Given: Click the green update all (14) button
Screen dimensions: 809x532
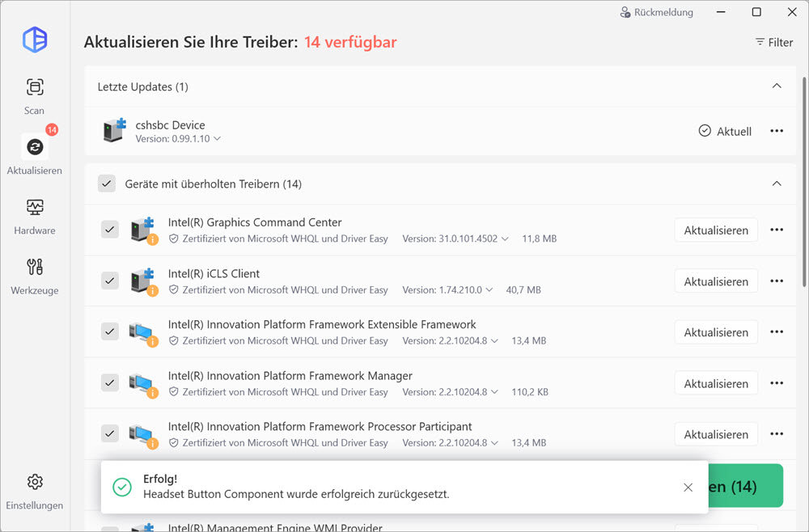Looking at the screenshot, I should [746, 486].
